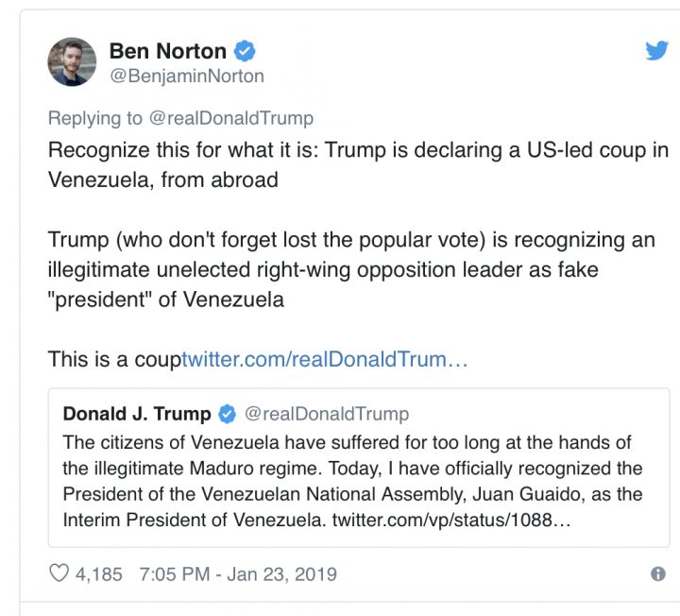Click Donald J. Trump name in quoted tweet
680x616 pixels.
(x=137, y=414)
